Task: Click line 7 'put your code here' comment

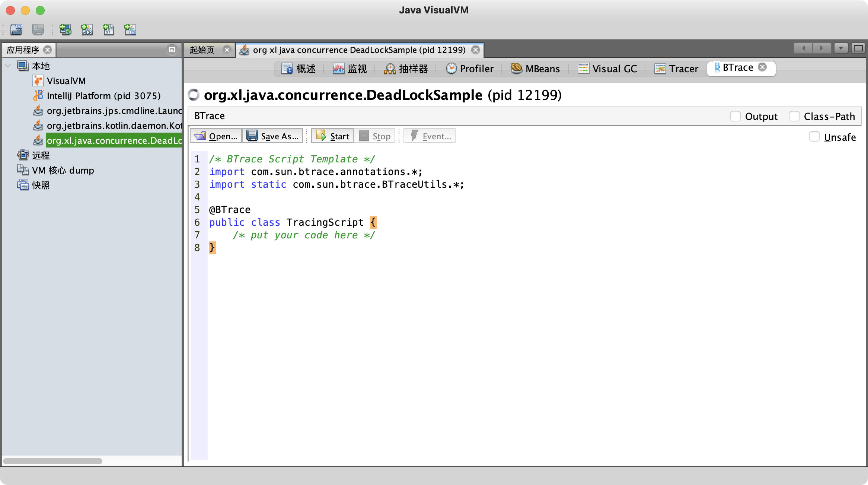Action: tap(304, 235)
